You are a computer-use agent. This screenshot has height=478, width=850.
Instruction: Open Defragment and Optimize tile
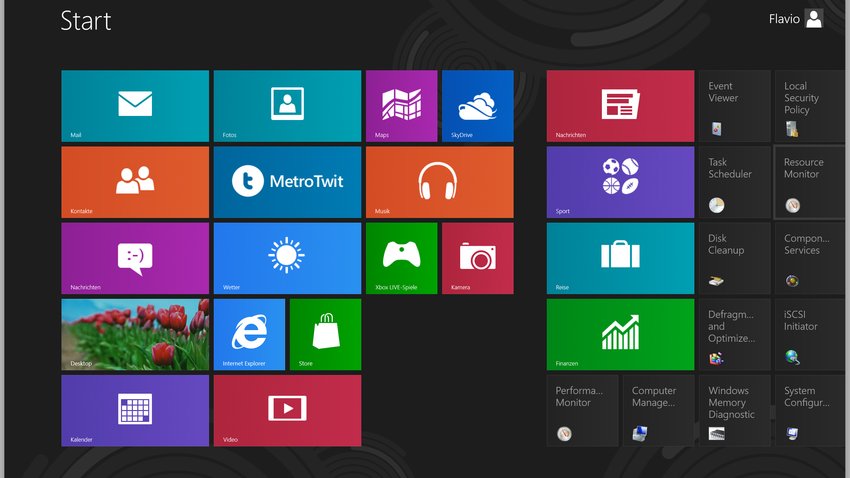735,334
